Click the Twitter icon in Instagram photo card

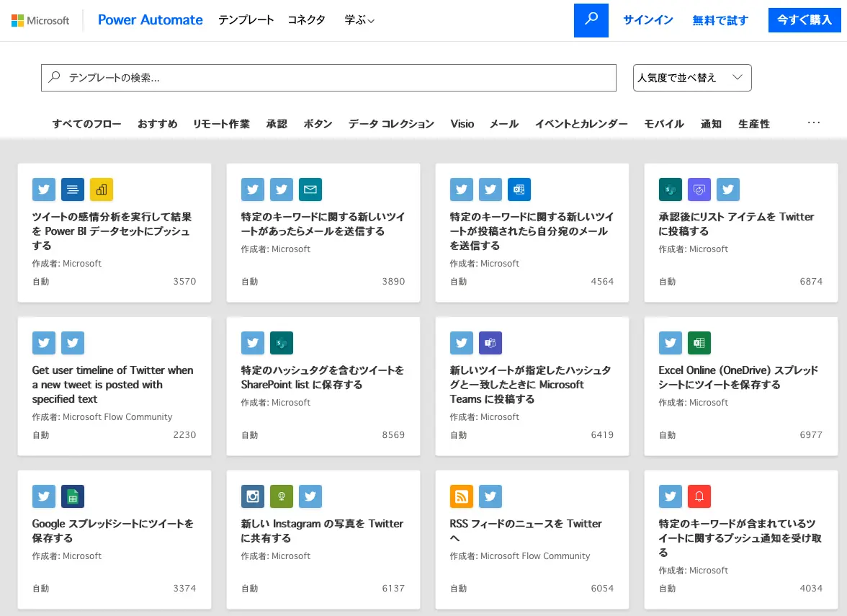[x=310, y=496]
